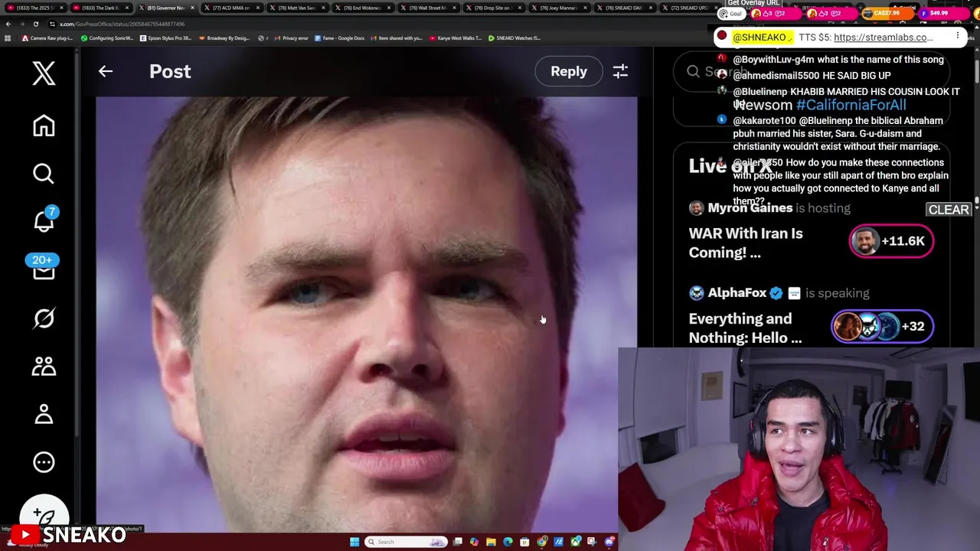
Task: Open the Communities people icon
Action: (x=44, y=367)
